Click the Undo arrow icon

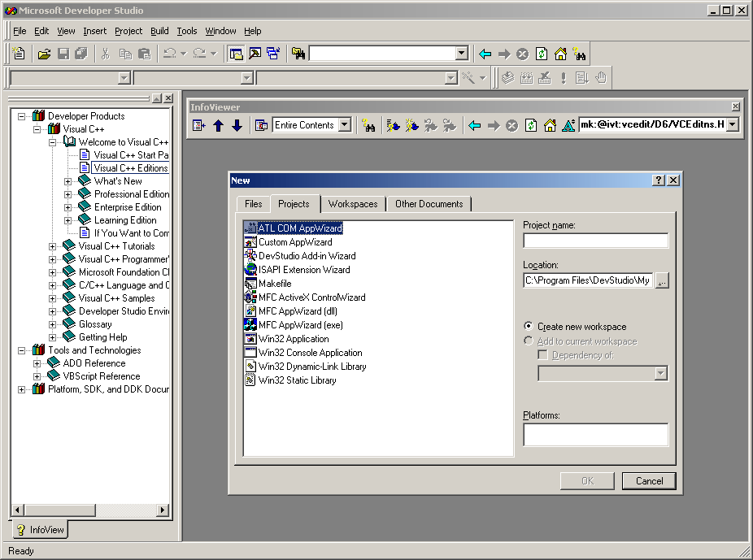[169, 54]
